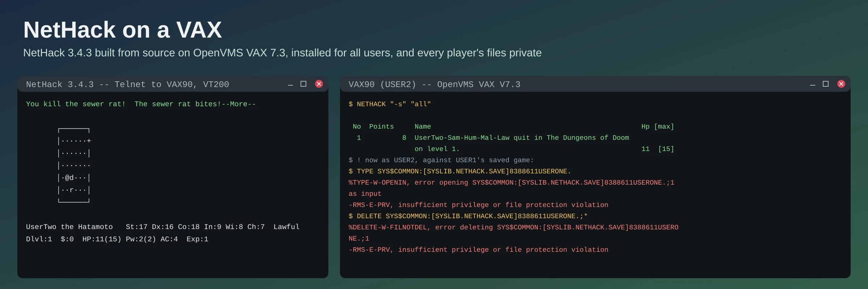
Task: Click the "NetHack on a VAX" heading
Action: [123, 30]
